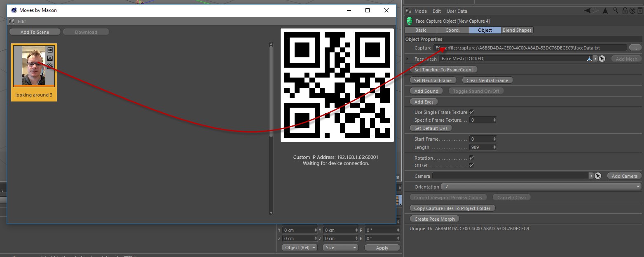Screen dimensions: 644x257
Task: Click the grip dots next to Edit in Moves window
Action: tap(12, 21)
